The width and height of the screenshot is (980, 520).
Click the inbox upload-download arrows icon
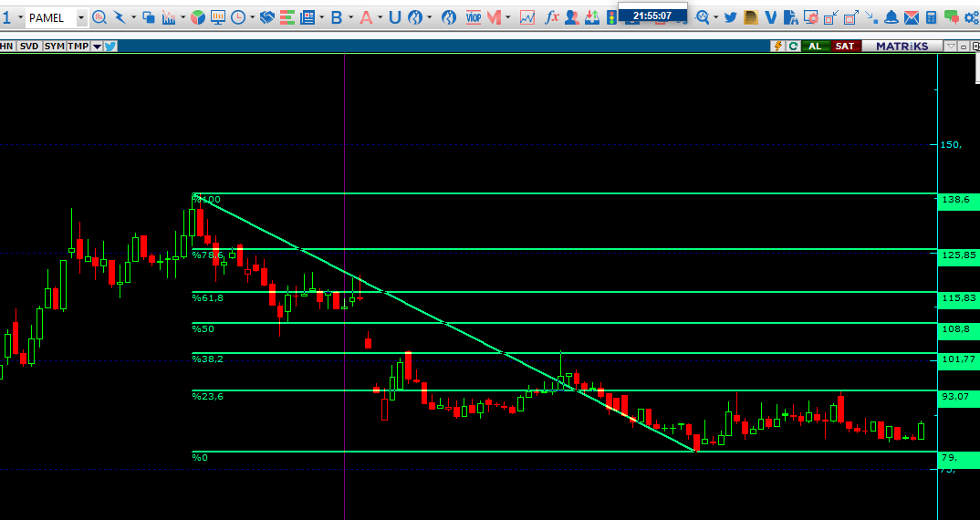pos(592,17)
